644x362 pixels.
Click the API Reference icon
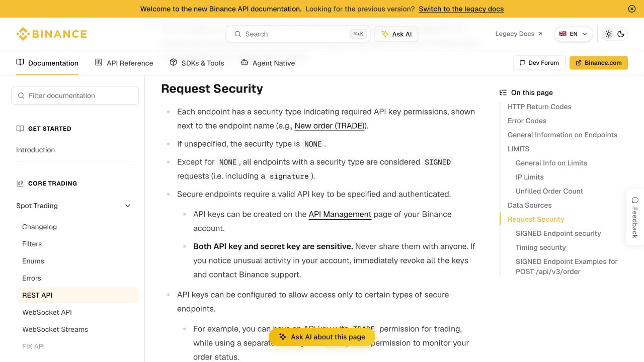click(x=99, y=62)
